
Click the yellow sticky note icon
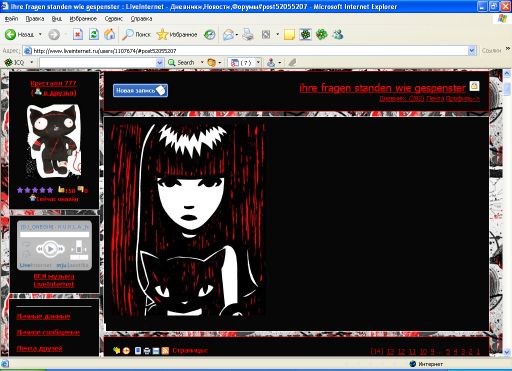coord(289,34)
